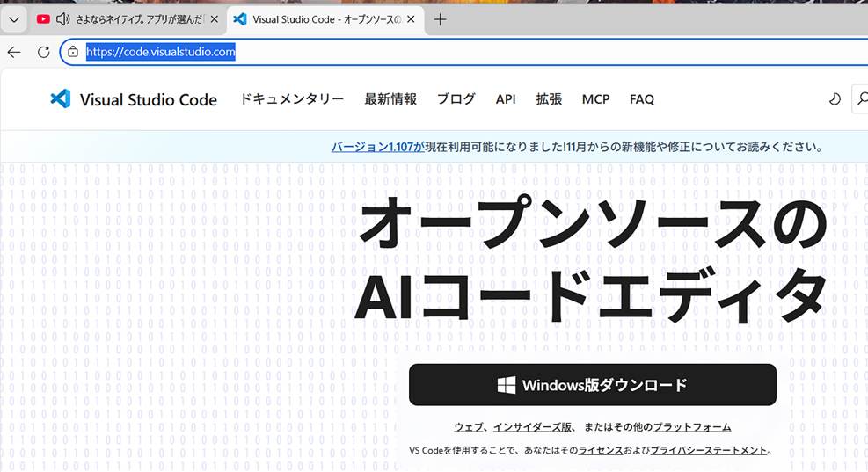Image resolution: width=868 pixels, height=472 pixels.
Task: Open a new browser tab
Action: [441, 19]
